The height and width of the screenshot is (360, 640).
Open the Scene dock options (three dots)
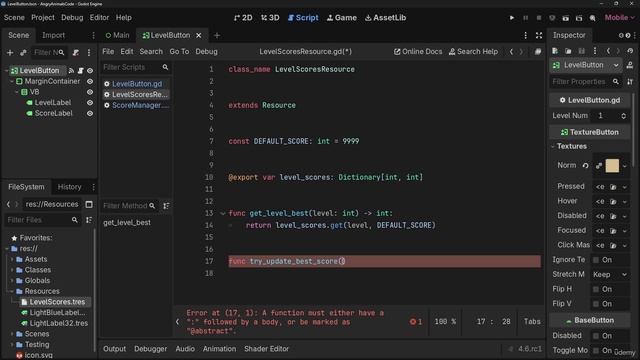(x=89, y=53)
